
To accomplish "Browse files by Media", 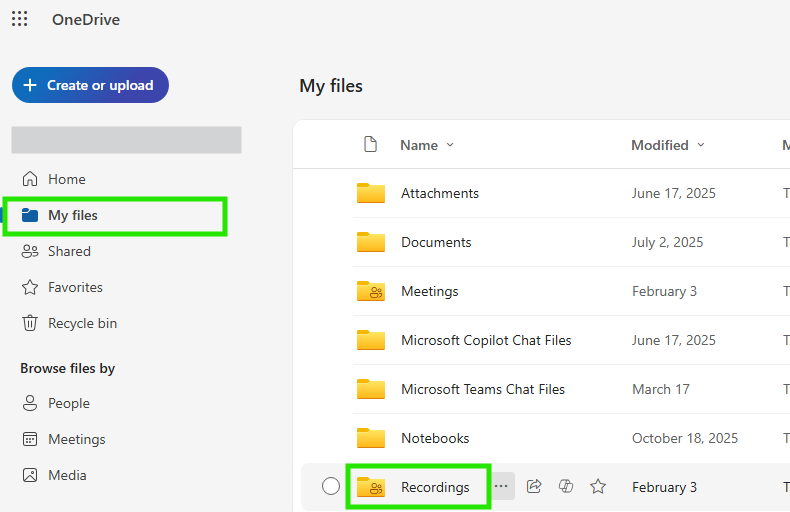I will 67,475.
